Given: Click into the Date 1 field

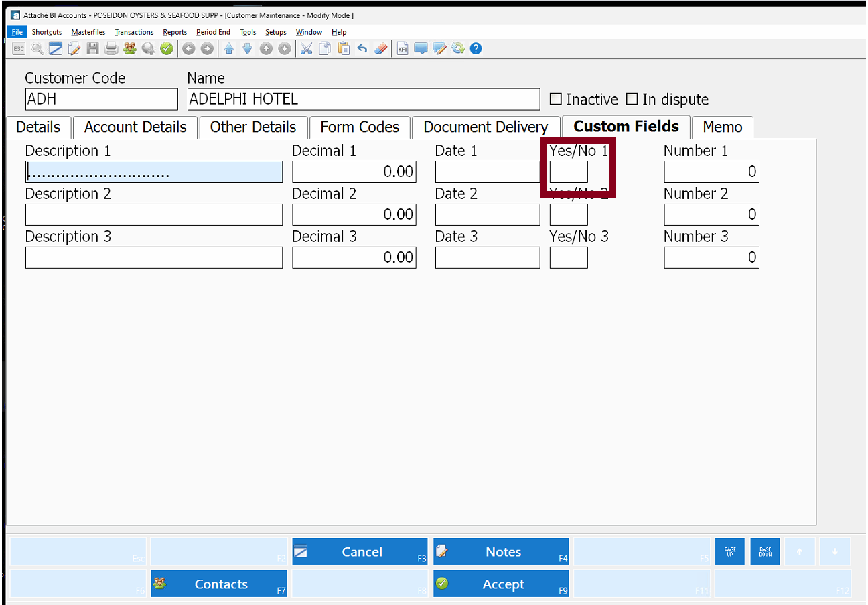Looking at the screenshot, I should (487, 172).
